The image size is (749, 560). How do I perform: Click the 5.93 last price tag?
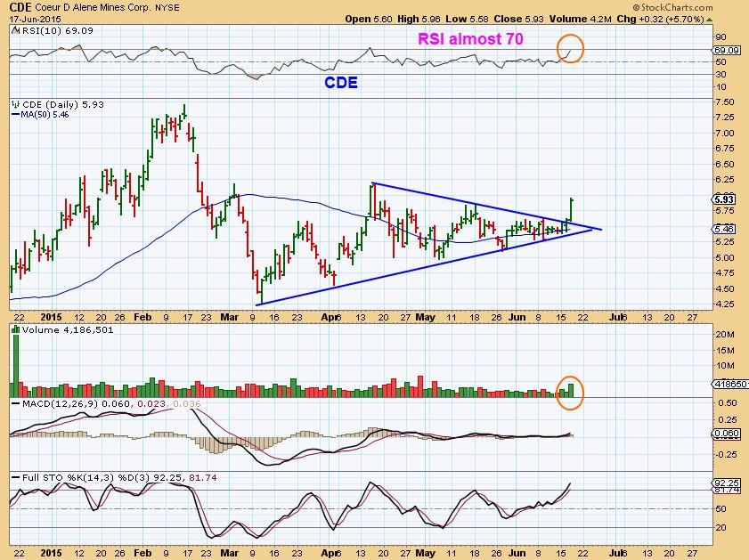click(x=725, y=199)
